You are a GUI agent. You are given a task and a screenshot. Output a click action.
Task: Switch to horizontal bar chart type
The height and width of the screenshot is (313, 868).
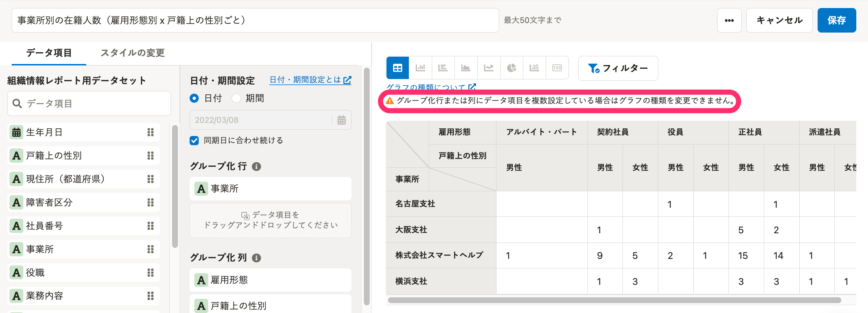[443, 68]
